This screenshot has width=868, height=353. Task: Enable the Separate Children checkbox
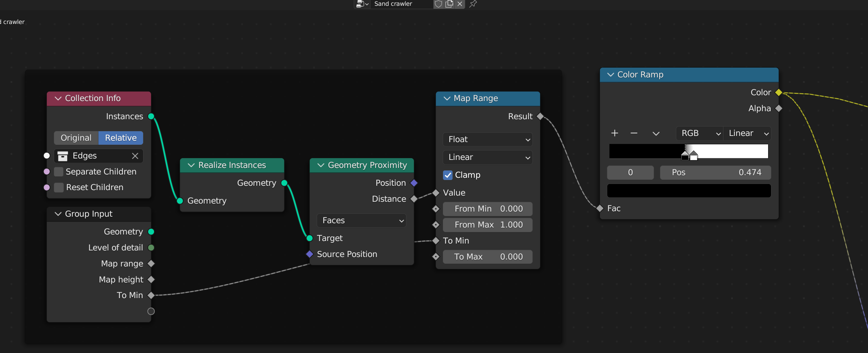tap(59, 172)
